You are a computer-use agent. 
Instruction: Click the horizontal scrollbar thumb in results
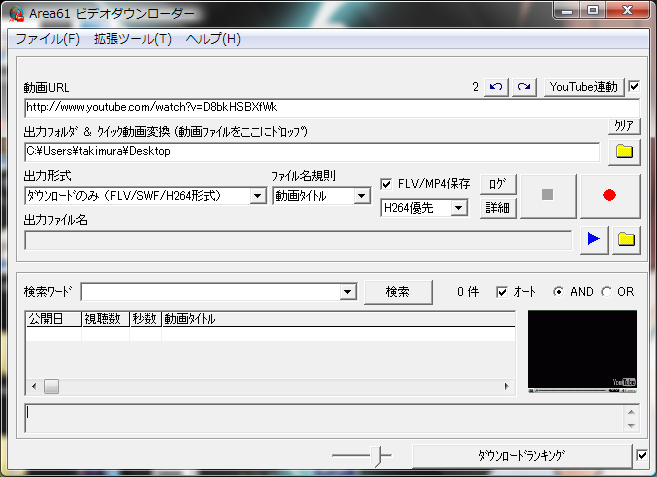coord(52,386)
